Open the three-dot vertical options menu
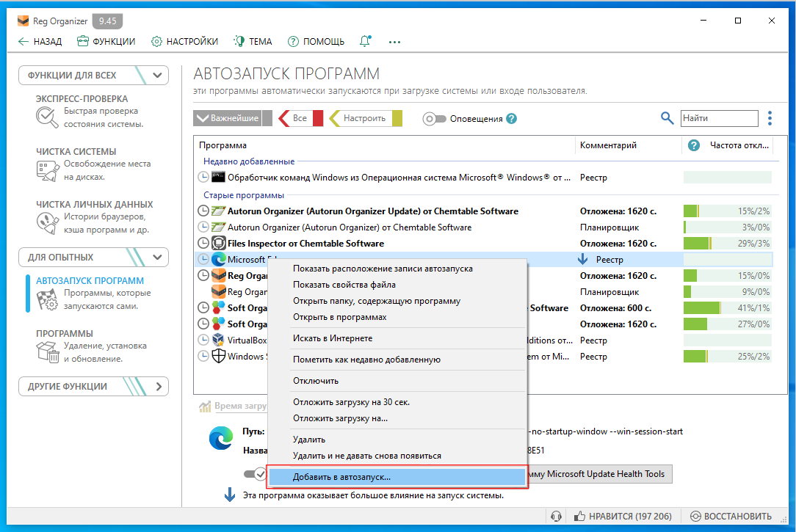796x532 pixels. [770, 118]
